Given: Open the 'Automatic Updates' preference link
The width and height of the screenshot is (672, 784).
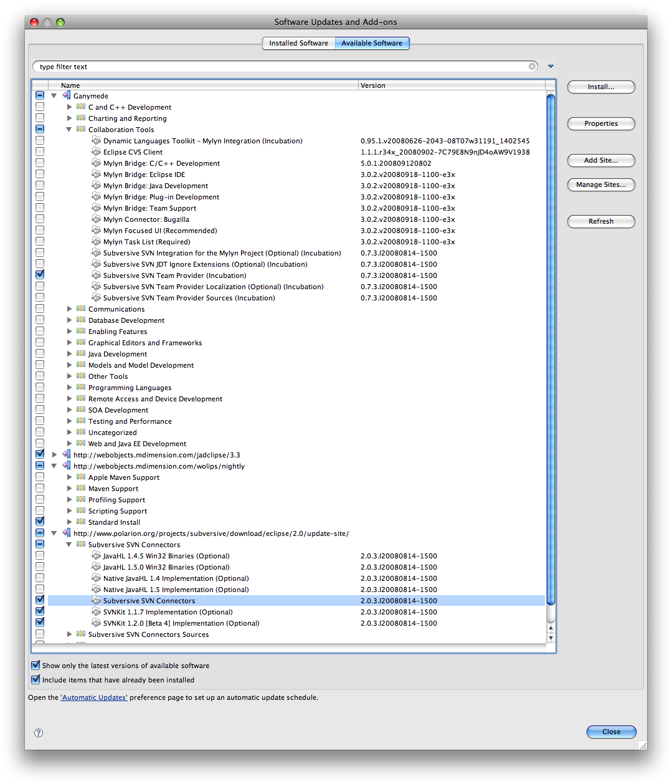Looking at the screenshot, I should (94, 697).
